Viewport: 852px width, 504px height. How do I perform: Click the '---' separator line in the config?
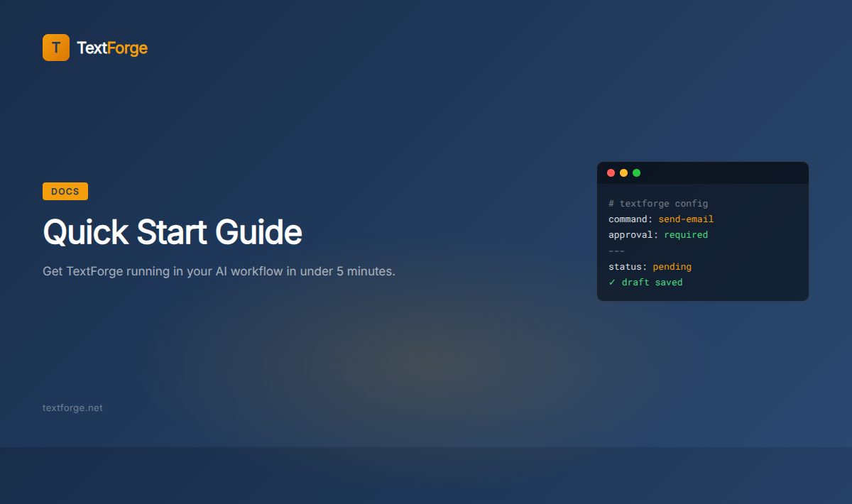[616, 251]
